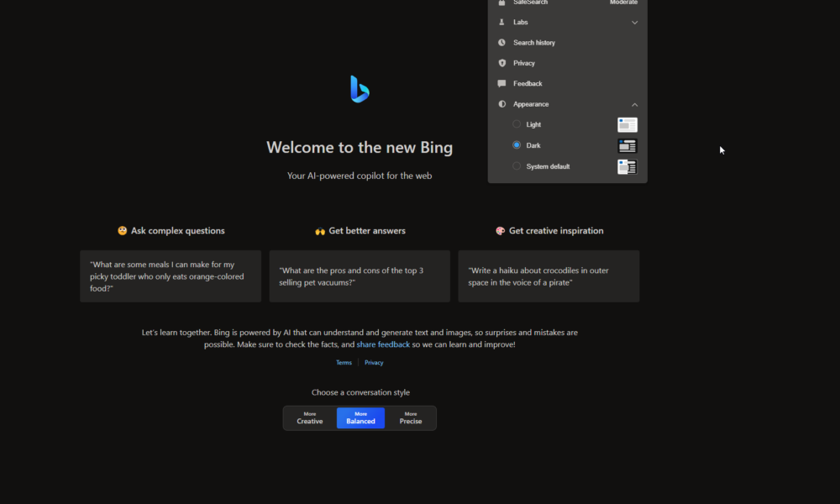Collapse the Appearance section chevron
This screenshot has height=504, width=840.
(x=634, y=104)
